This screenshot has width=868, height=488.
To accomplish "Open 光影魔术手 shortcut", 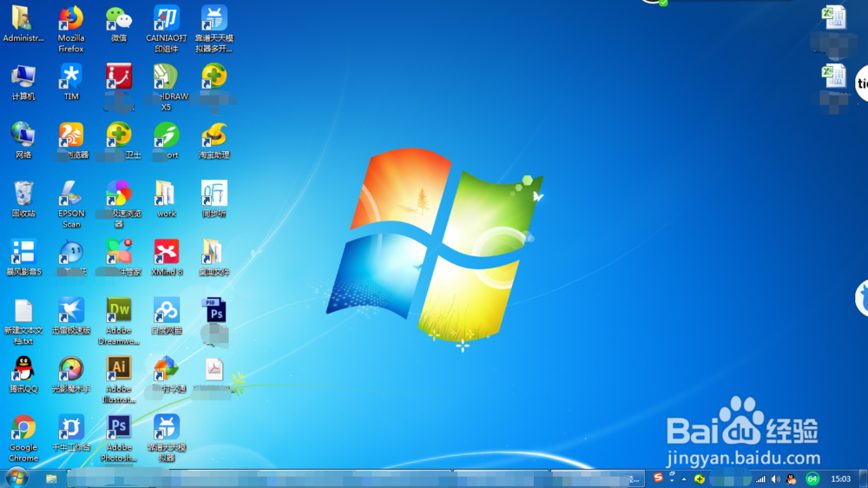I will [71, 374].
